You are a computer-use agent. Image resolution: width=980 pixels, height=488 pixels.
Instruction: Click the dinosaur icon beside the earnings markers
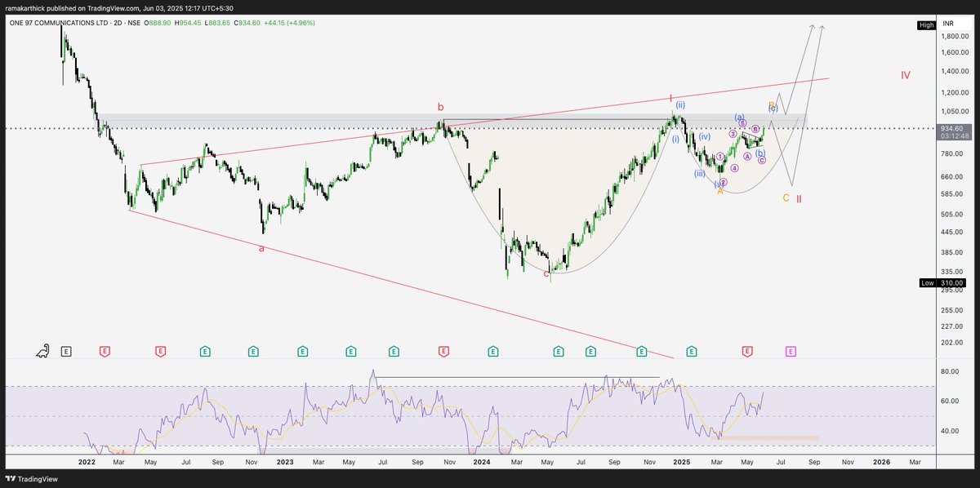(x=42, y=351)
